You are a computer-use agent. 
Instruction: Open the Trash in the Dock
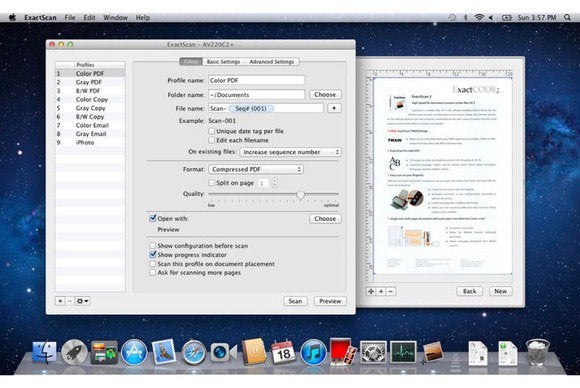click(x=537, y=352)
